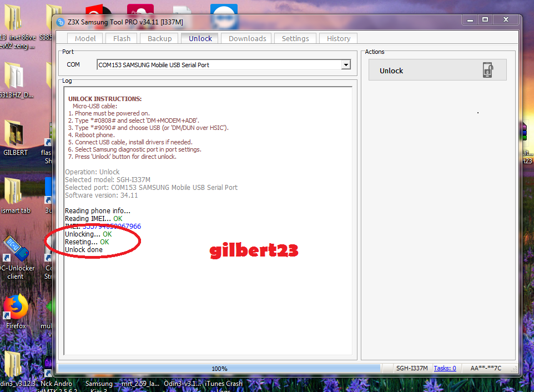Open the Settings tab
534x392 pixels.
[x=295, y=38]
